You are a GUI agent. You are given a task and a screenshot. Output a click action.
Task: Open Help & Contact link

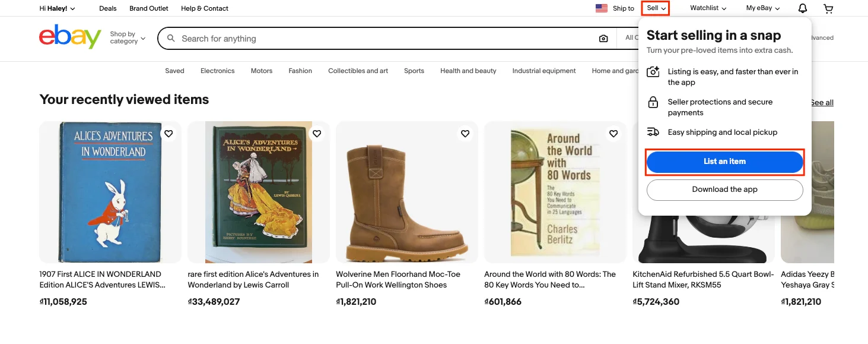pos(205,8)
